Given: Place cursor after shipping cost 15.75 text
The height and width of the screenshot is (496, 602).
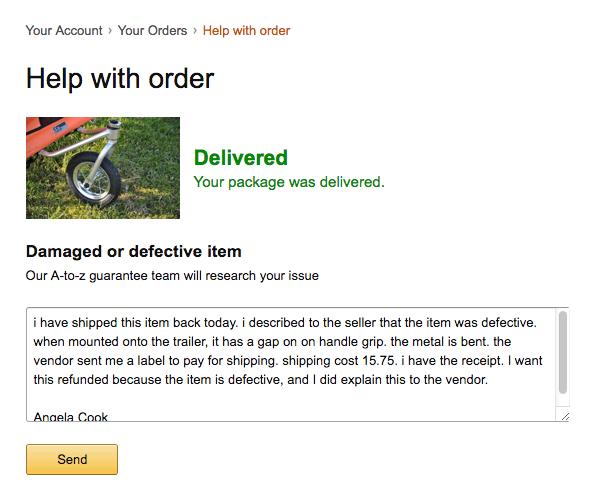Looking at the screenshot, I should 396,361.
